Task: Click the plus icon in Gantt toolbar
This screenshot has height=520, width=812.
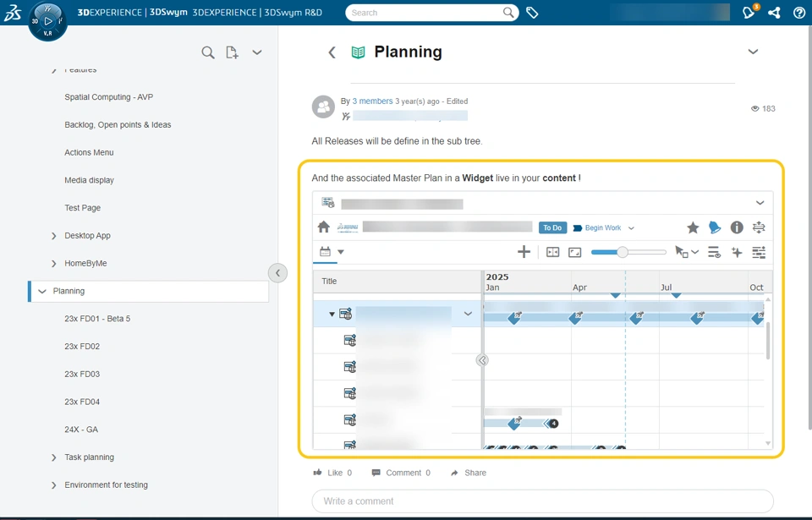Action: [524, 252]
